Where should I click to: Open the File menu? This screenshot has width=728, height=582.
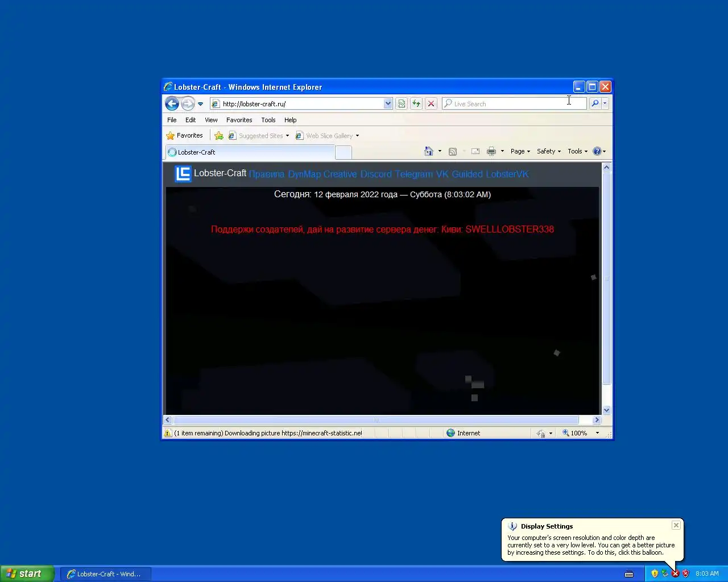click(x=172, y=120)
